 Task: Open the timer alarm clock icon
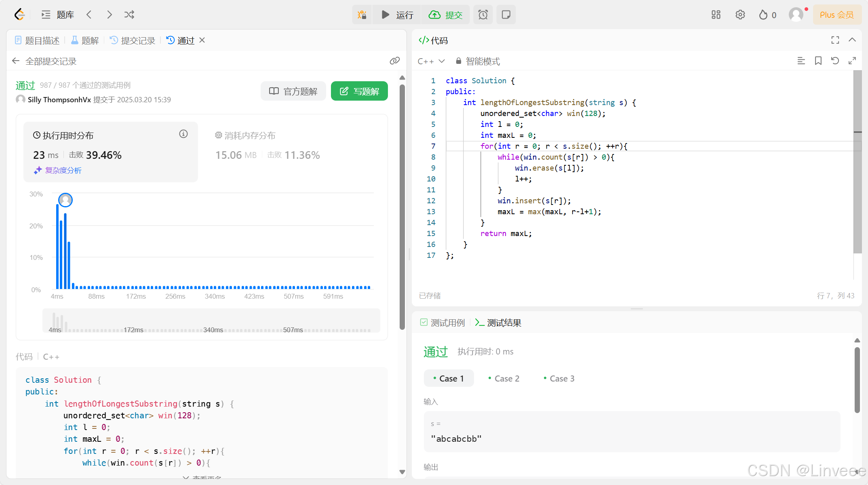click(483, 15)
